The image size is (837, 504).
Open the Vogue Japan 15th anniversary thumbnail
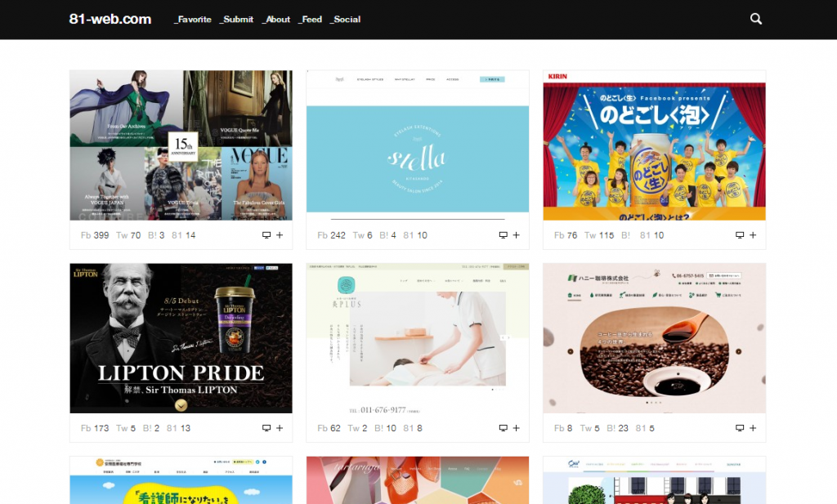[181, 145]
